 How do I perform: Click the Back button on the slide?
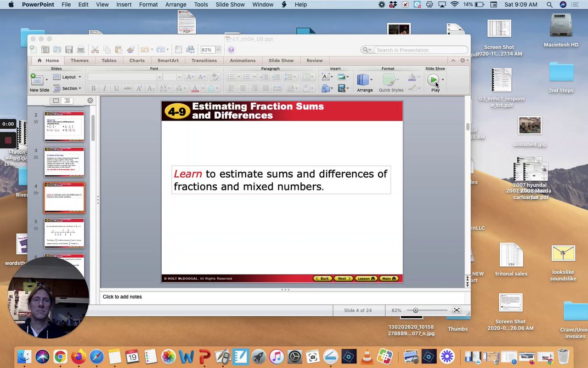322,278
